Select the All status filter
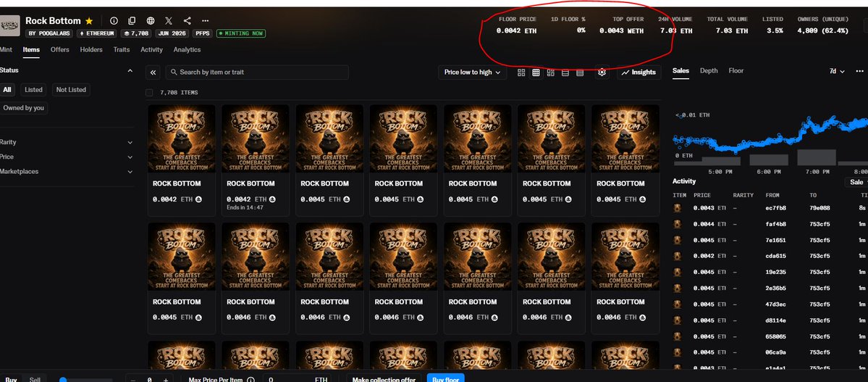The image size is (868, 382). (7, 90)
